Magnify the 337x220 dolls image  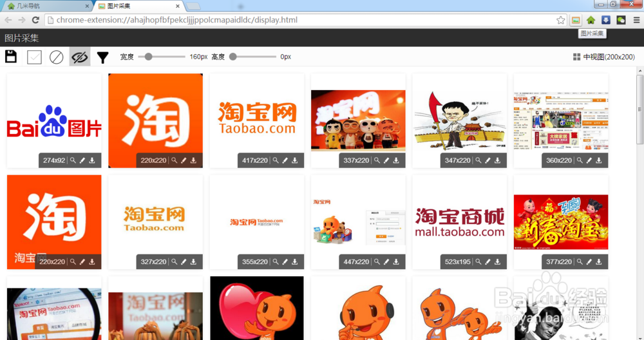tap(377, 160)
